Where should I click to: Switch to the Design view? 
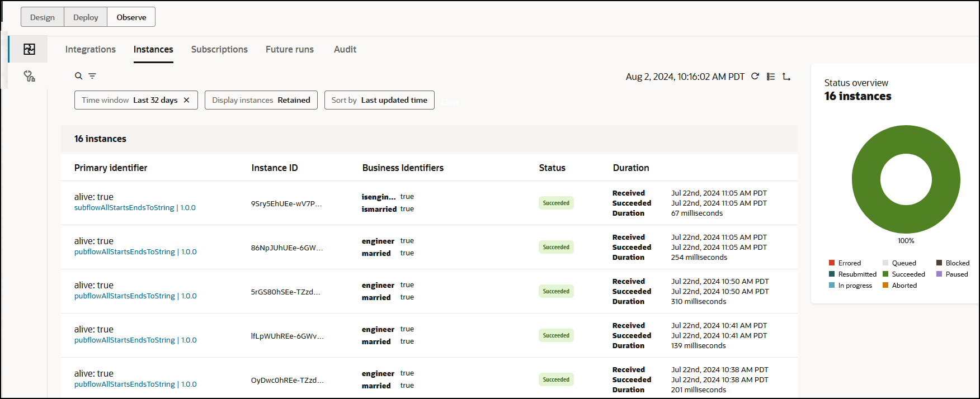pyautogui.click(x=43, y=17)
